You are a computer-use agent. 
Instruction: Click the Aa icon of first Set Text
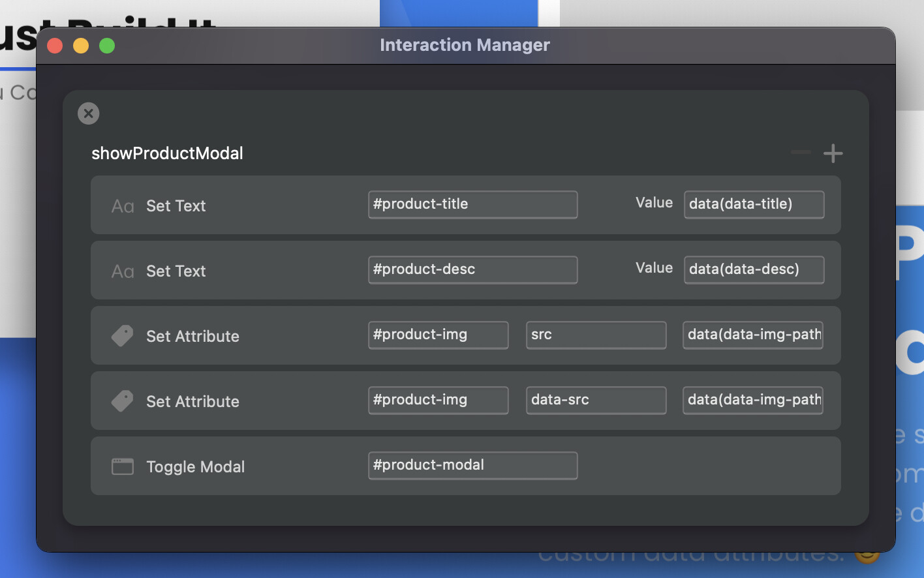point(123,206)
